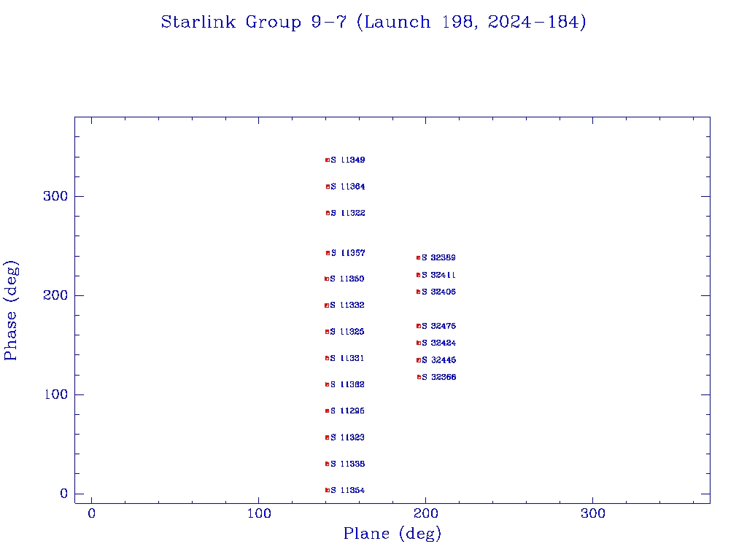The height and width of the screenshot is (560, 747).
Task: Select the satellite label 'S 11322'
Action: 348,213
